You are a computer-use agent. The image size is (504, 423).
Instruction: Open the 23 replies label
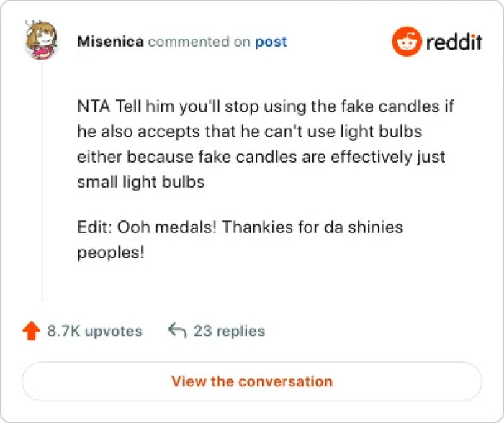pos(229,332)
